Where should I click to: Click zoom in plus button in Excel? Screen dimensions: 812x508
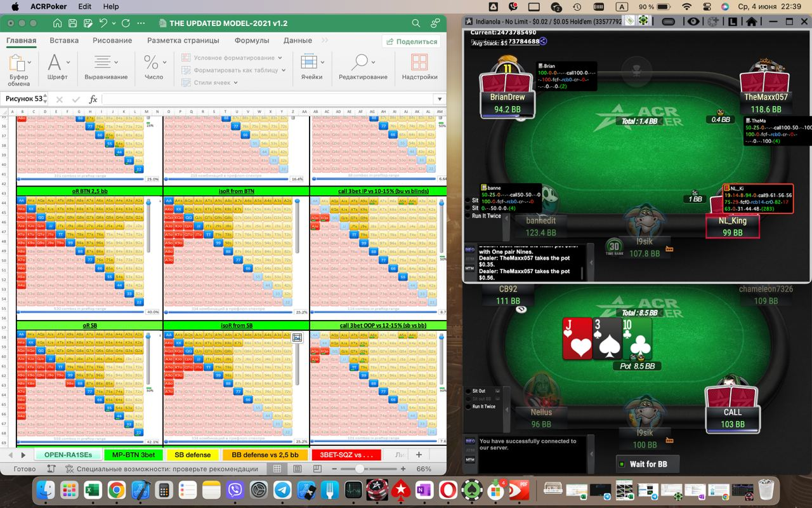(402, 469)
